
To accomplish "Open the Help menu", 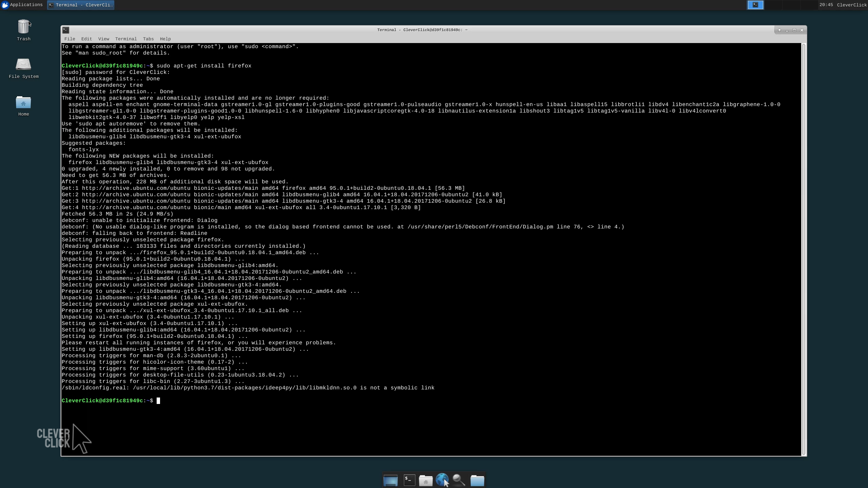I will [165, 39].
